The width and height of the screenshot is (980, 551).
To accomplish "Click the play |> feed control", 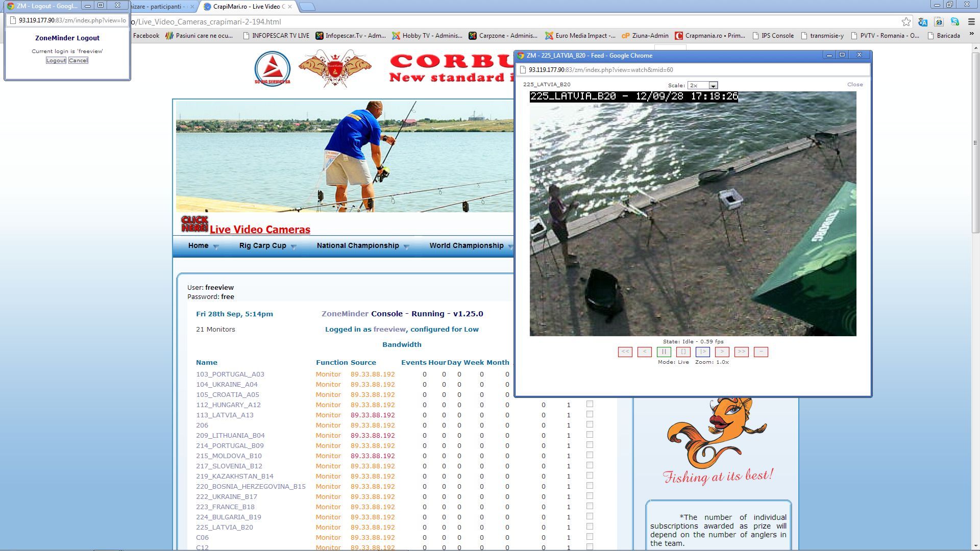I will pos(702,352).
